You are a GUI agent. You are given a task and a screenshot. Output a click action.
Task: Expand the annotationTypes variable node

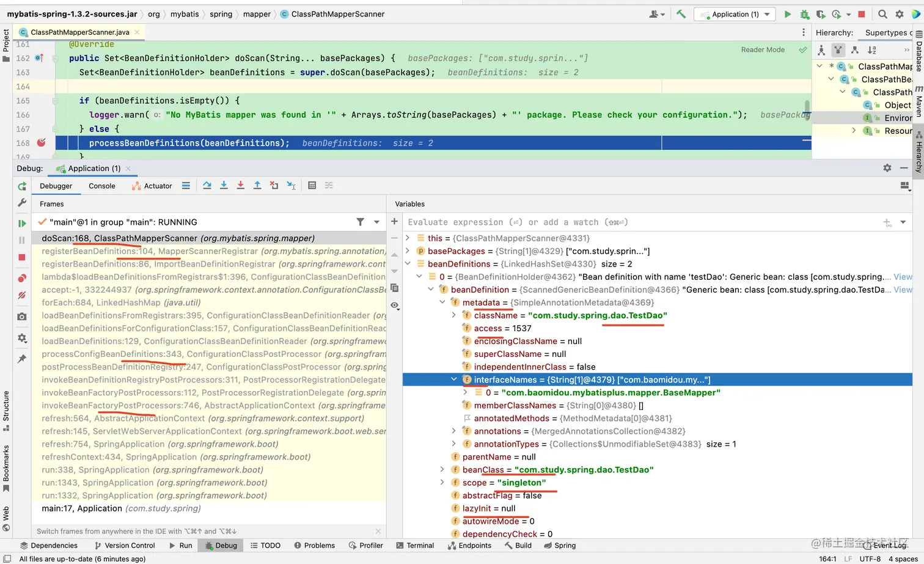tap(454, 444)
